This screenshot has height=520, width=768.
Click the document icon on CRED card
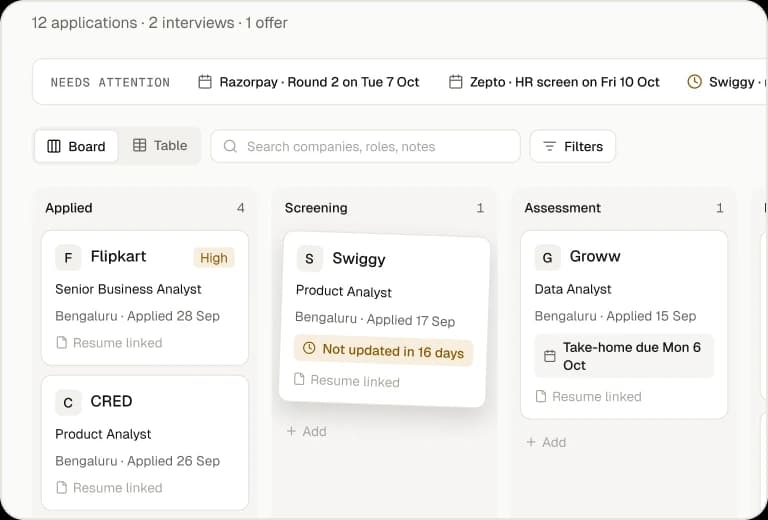point(61,487)
